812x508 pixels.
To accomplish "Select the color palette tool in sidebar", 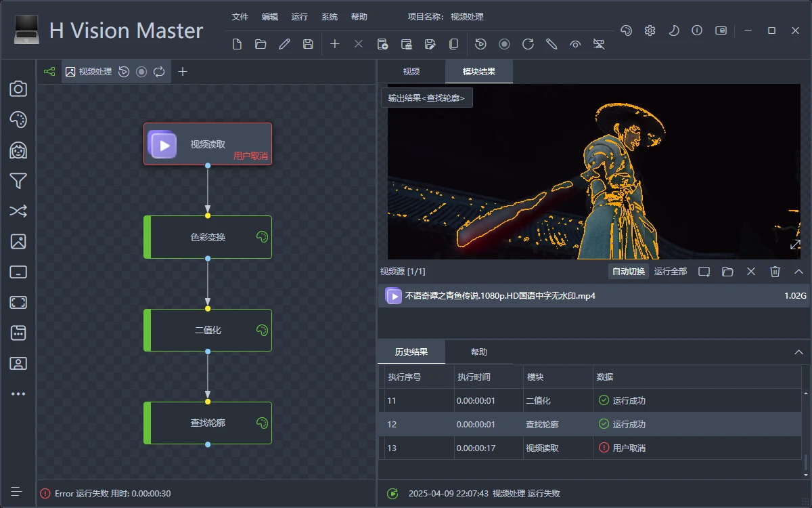I will [18, 120].
